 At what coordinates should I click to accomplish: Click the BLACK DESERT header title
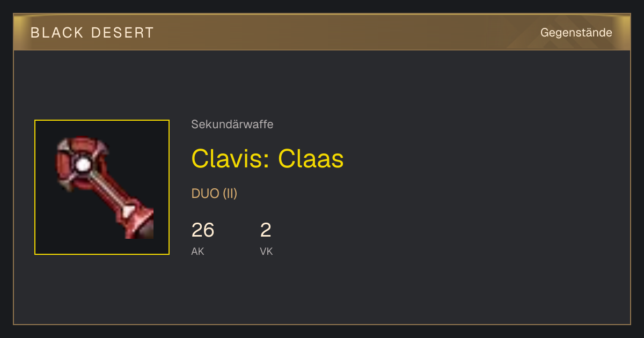tap(92, 33)
